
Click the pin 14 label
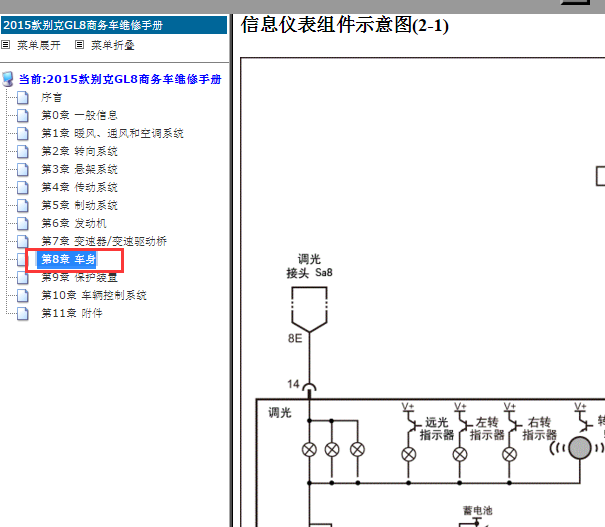tap(293, 384)
